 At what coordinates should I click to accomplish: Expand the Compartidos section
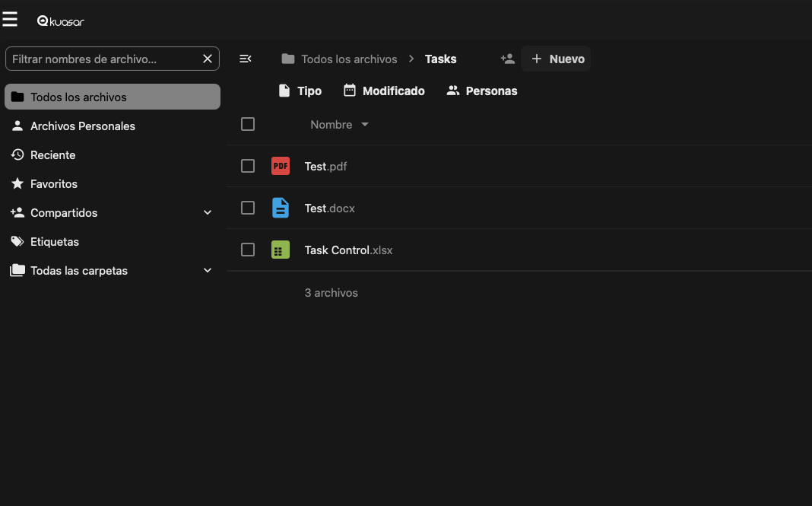click(x=207, y=212)
